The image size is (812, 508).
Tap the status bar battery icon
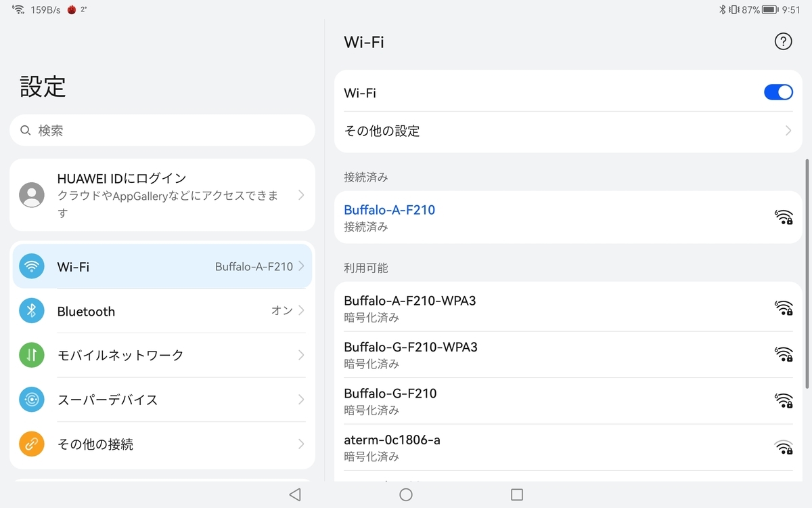[x=770, y=9]
